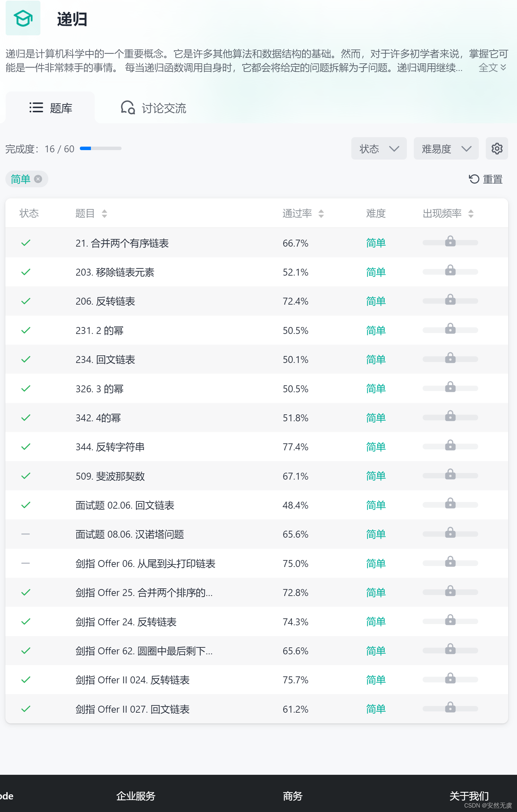Expand the description with 全文
The height and width of the screenshot is (812, 517).
(x=492, y=67)
